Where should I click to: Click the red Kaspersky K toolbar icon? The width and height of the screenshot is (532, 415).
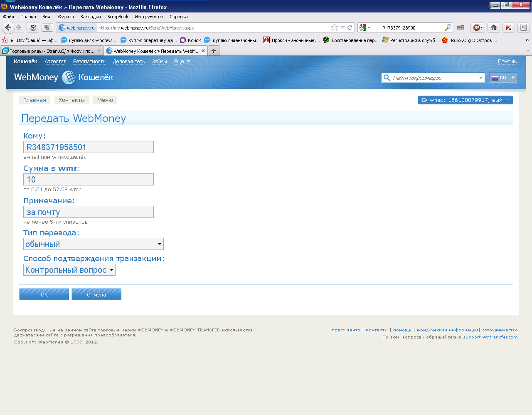509,27
